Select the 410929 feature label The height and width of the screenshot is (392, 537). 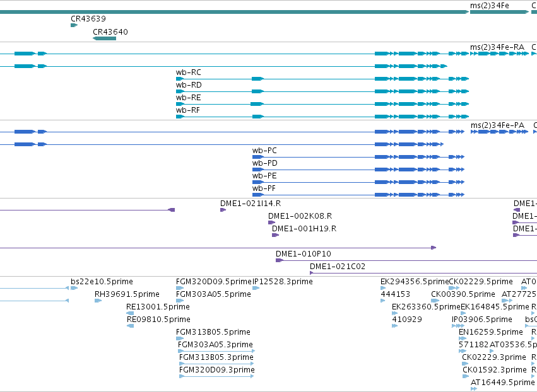(407, 320)
